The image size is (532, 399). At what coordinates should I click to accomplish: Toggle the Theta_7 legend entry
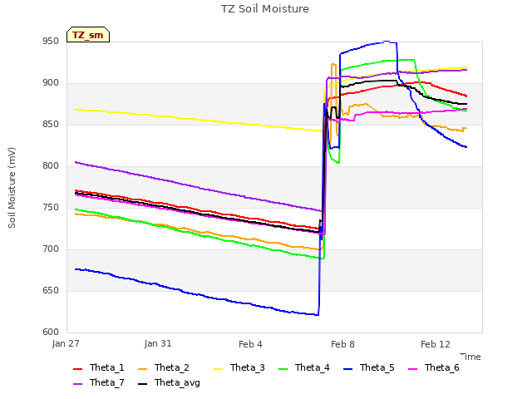pos(99,382)
